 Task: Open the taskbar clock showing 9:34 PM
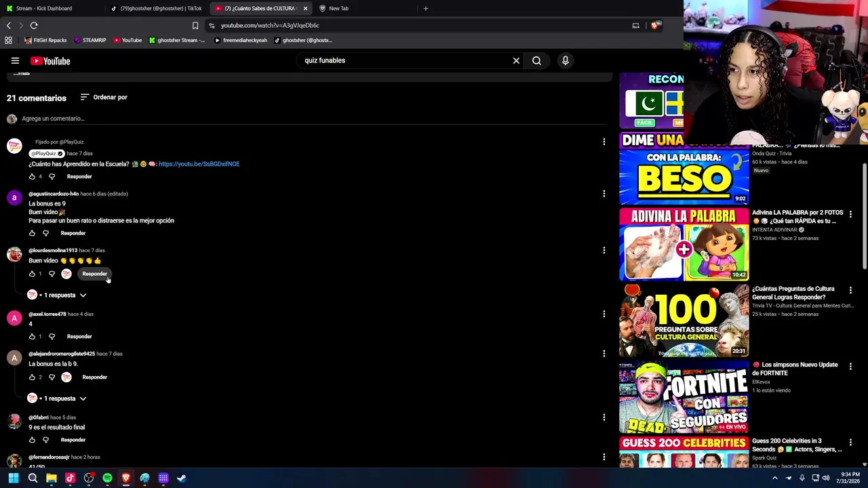click(850, 478)
